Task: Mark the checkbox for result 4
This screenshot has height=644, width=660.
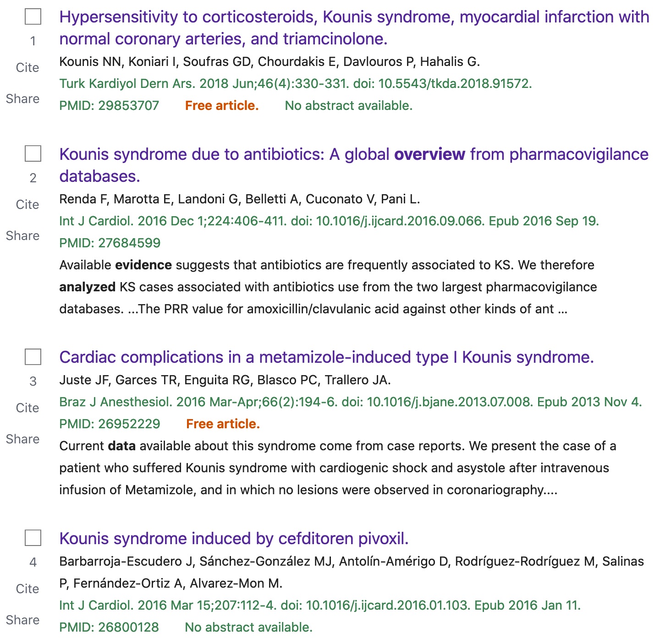Action: 33,538
